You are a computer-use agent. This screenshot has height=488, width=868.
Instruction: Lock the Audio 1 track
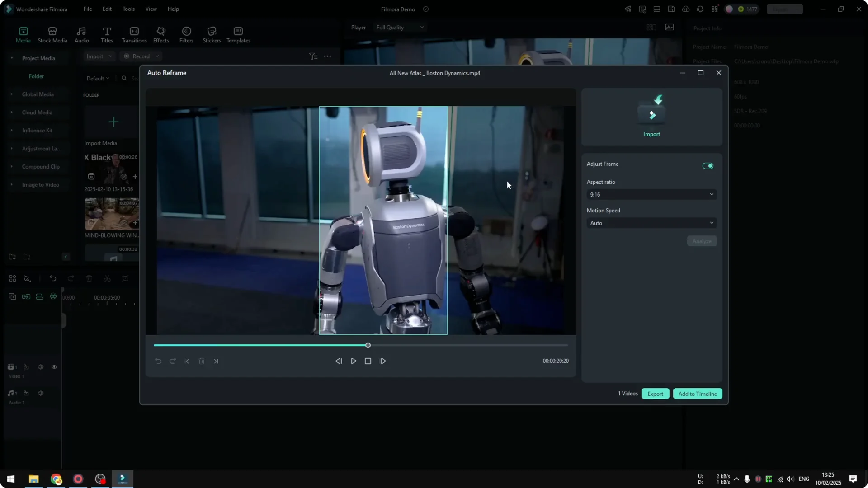[26, 394]
